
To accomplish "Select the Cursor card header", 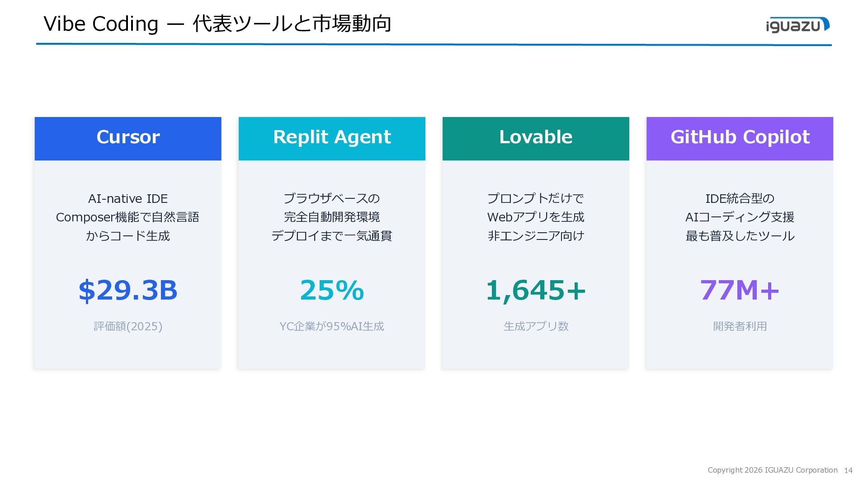I will (x=128, y=139).
